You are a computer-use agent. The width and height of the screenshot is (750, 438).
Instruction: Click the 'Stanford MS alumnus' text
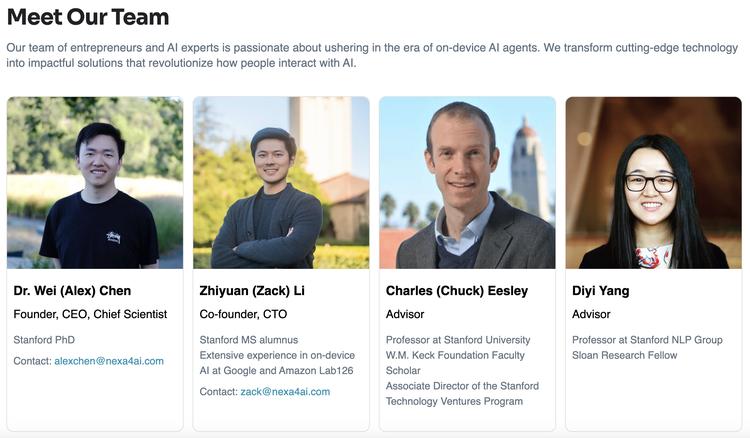(249, 340)
